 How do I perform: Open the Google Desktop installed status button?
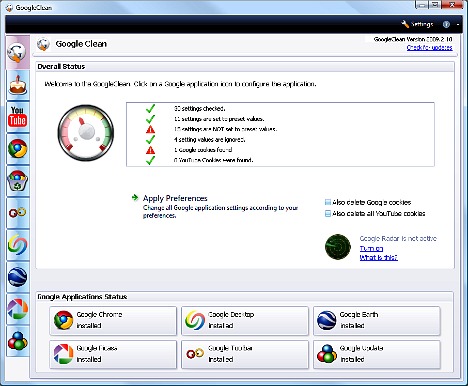point(245,321)
